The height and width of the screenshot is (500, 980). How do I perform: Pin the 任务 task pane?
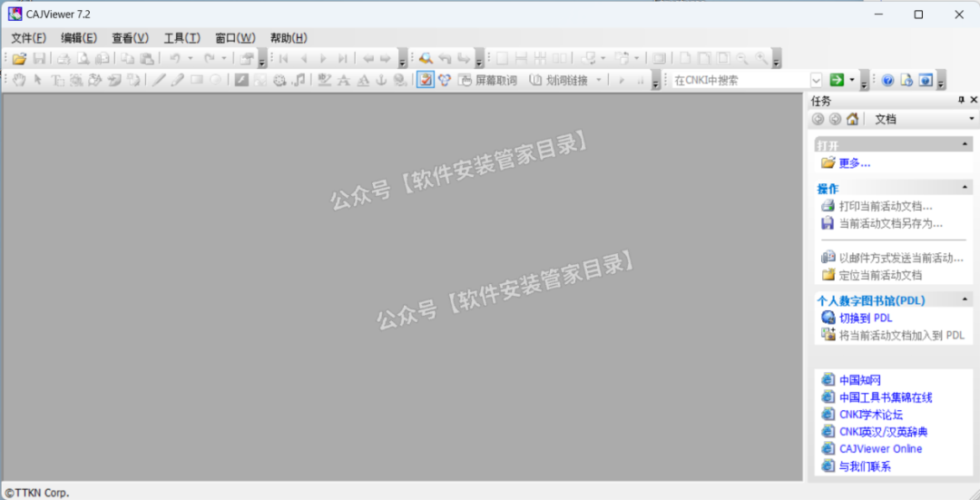click(x=961, y=100)
